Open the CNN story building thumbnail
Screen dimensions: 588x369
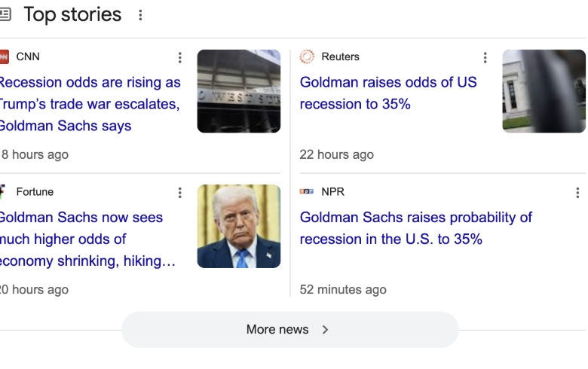pos(239,91)
